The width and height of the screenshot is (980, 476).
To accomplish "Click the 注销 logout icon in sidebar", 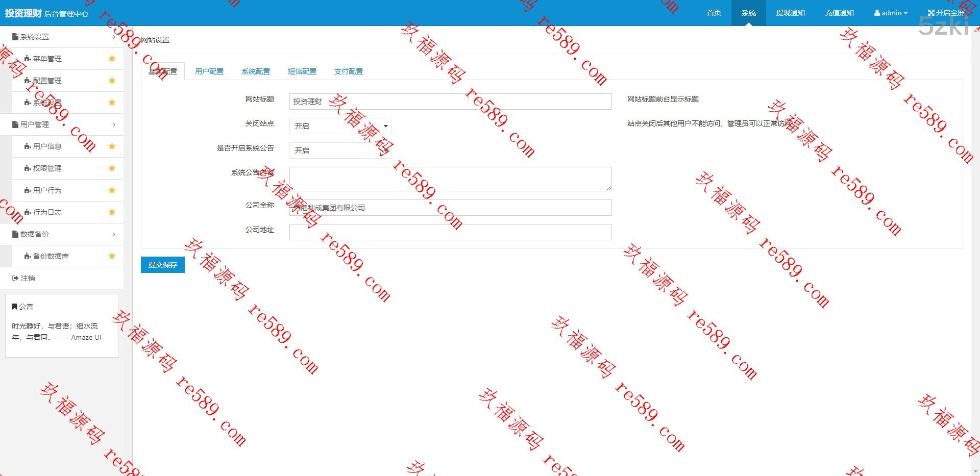I will click(15, 278).
